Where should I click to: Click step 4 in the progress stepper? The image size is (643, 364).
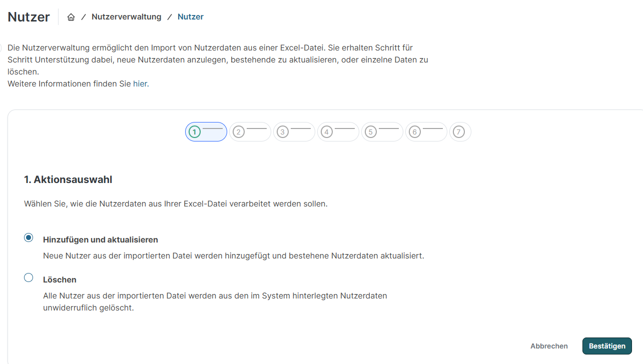[327, 132]
